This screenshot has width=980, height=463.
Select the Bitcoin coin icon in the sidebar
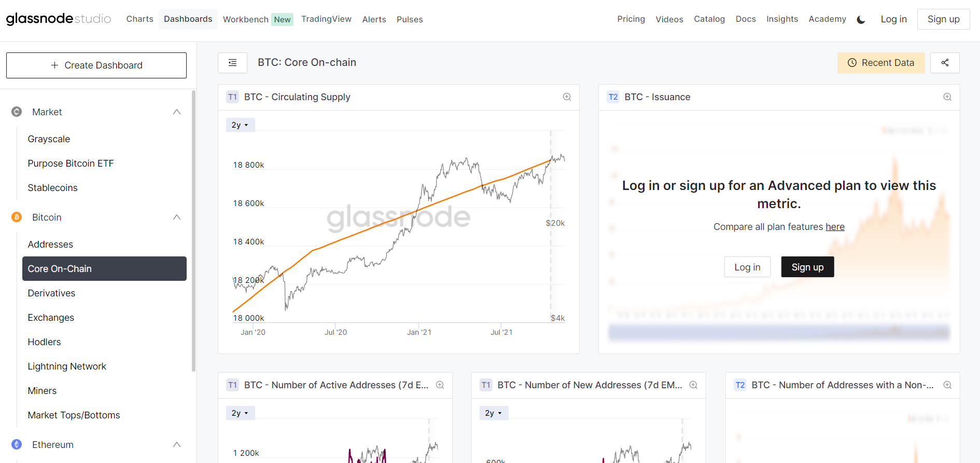[x=16, y=217]
